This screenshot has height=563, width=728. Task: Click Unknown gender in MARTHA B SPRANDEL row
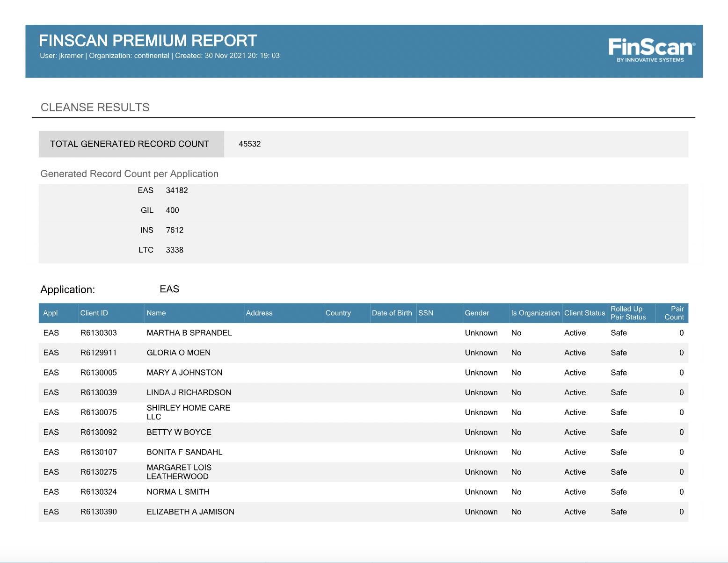[x=481, y=333]
